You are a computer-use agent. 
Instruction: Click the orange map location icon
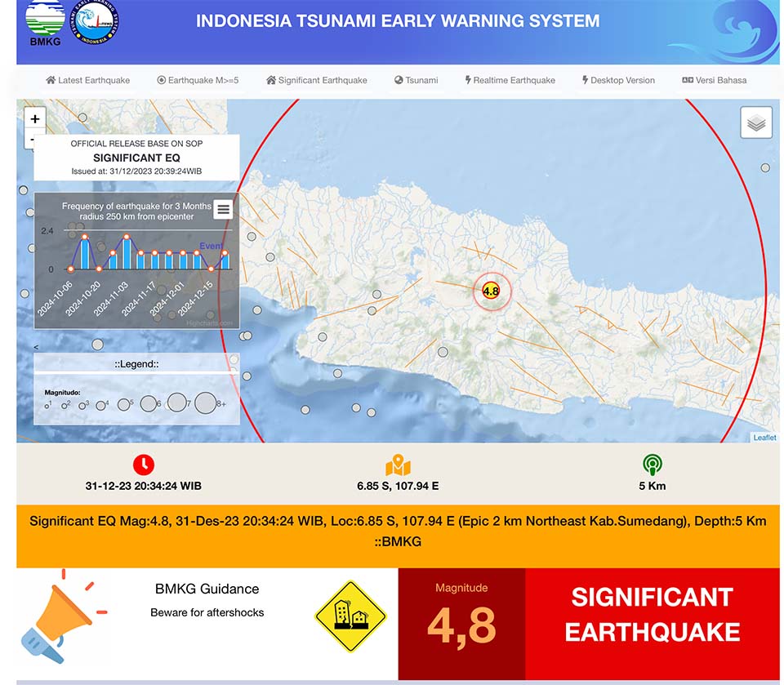[398, 465]
